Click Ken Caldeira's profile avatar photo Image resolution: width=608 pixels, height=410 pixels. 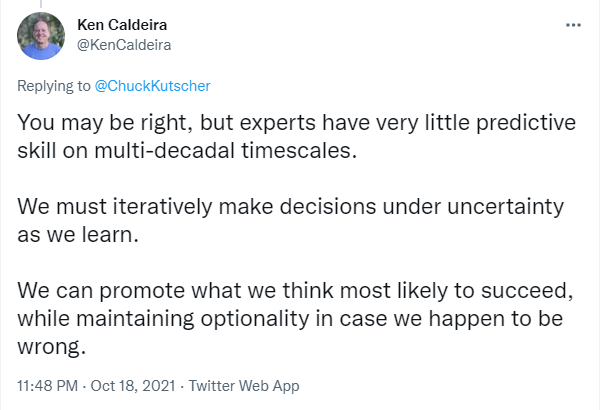(x=41, y=36)
